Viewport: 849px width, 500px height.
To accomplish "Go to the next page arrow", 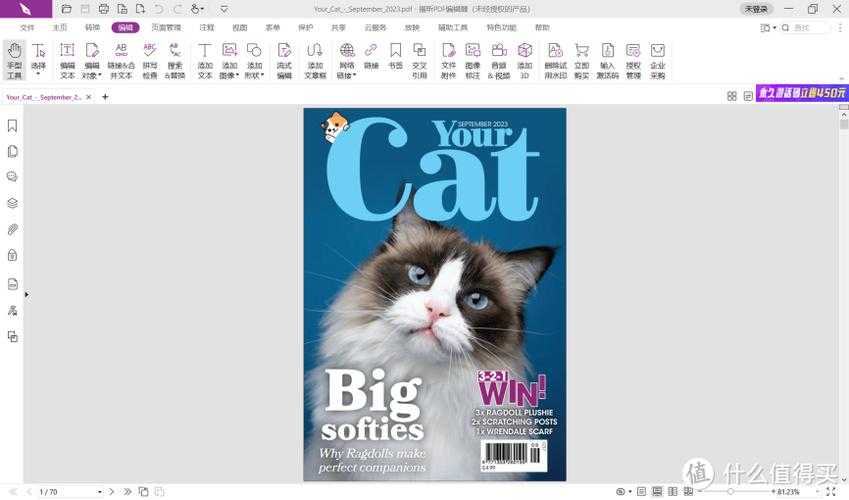I will [x=112, y=492].
